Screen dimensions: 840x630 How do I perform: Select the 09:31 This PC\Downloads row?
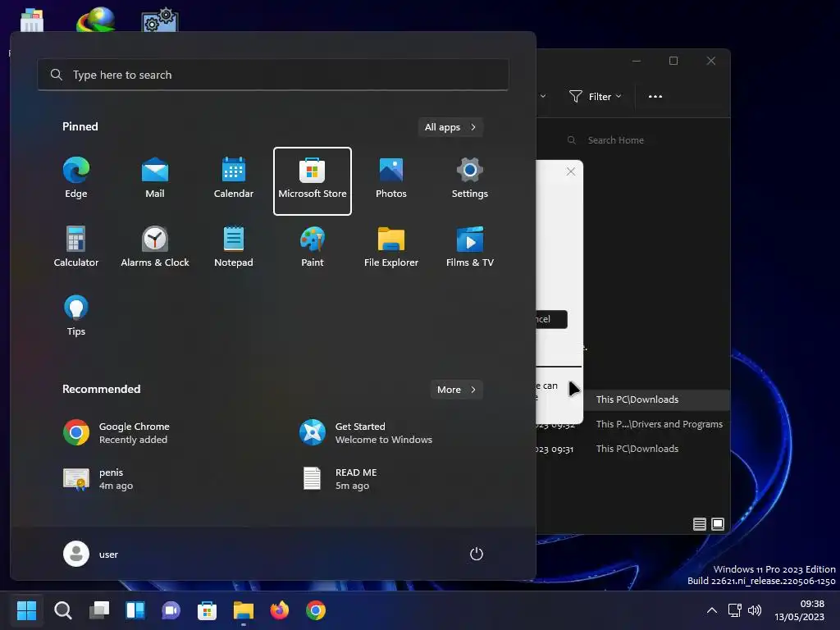(x=633, y=449)
